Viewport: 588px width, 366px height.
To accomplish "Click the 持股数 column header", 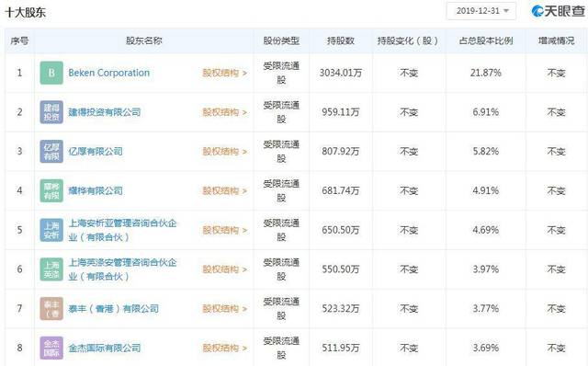I will pos(341,40).
